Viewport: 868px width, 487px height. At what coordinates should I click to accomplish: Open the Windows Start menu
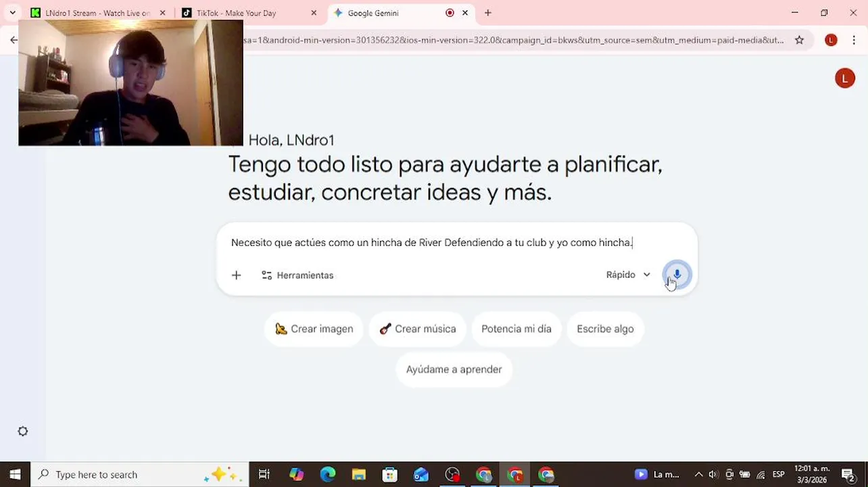(15, 474)
